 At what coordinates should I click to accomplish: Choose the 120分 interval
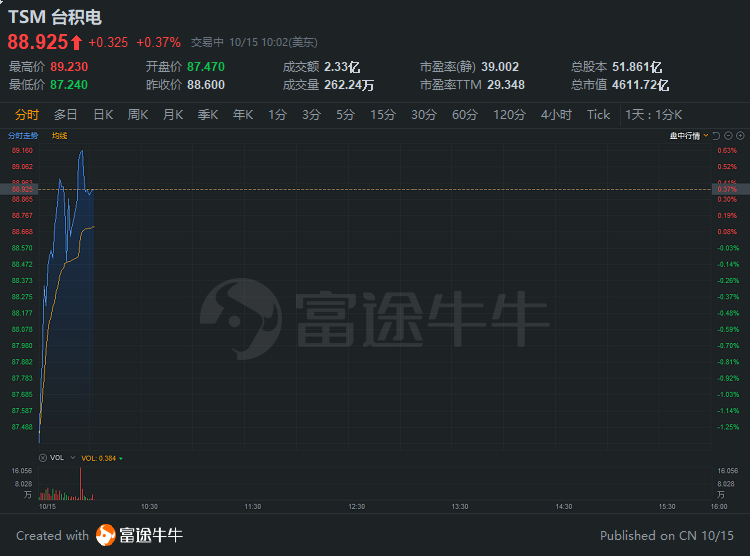(509, 115)
